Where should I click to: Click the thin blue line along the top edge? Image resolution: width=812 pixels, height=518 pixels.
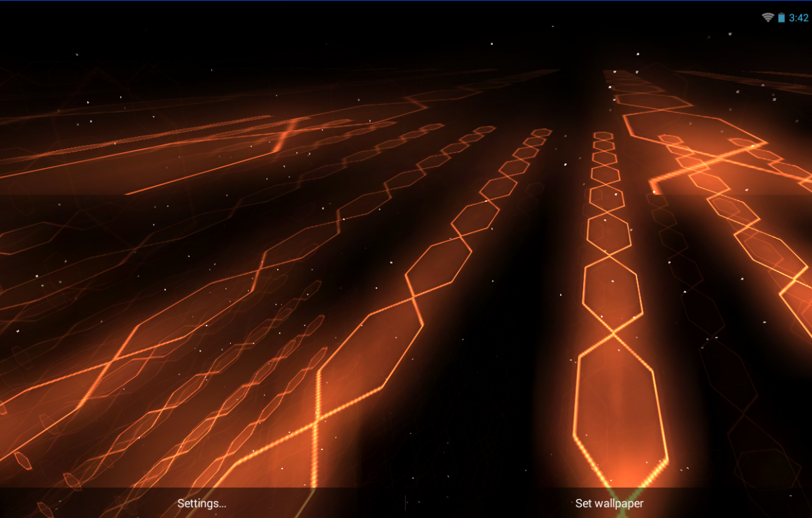pos(406,1)
